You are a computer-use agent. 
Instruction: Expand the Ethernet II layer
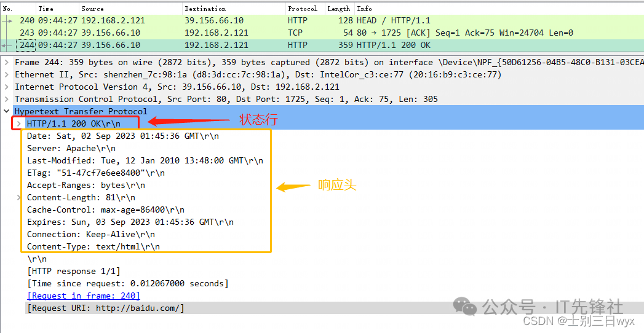(7, 74)
